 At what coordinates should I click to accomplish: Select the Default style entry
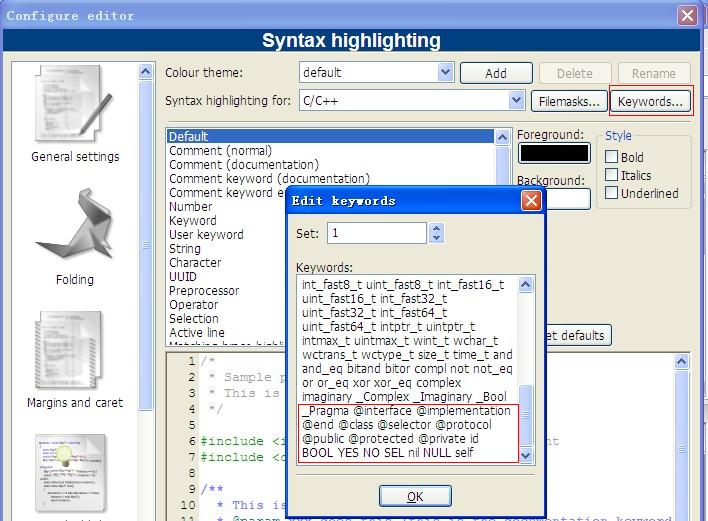click(x=331, y=136)
